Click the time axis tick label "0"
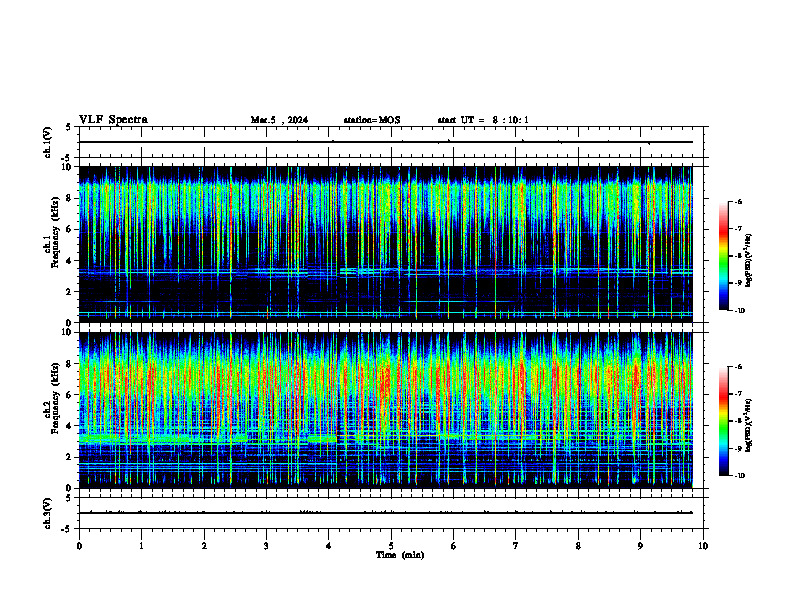The width and height of the screenshot is (792, 612). (x=79, y=546)
